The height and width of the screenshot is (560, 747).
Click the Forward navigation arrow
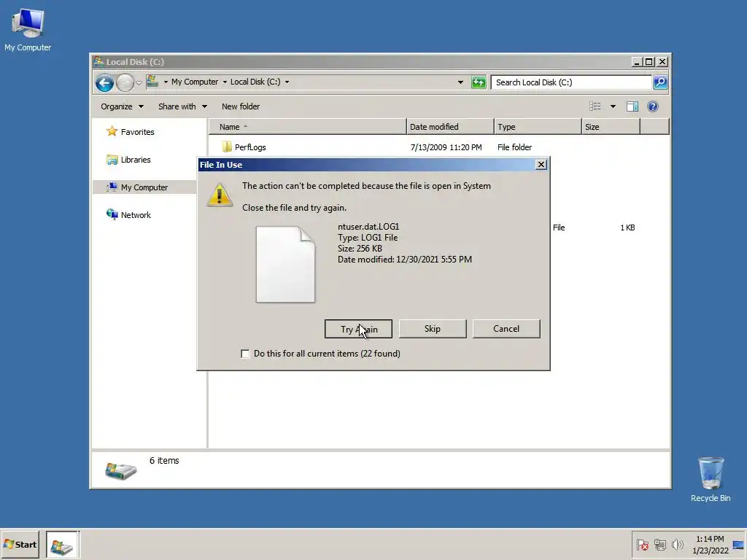click(x=125, y=83)
